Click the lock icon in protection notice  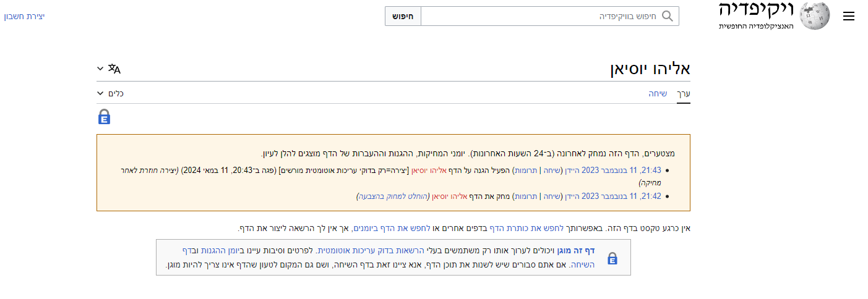pyautogui.click(x=612, y=258)
